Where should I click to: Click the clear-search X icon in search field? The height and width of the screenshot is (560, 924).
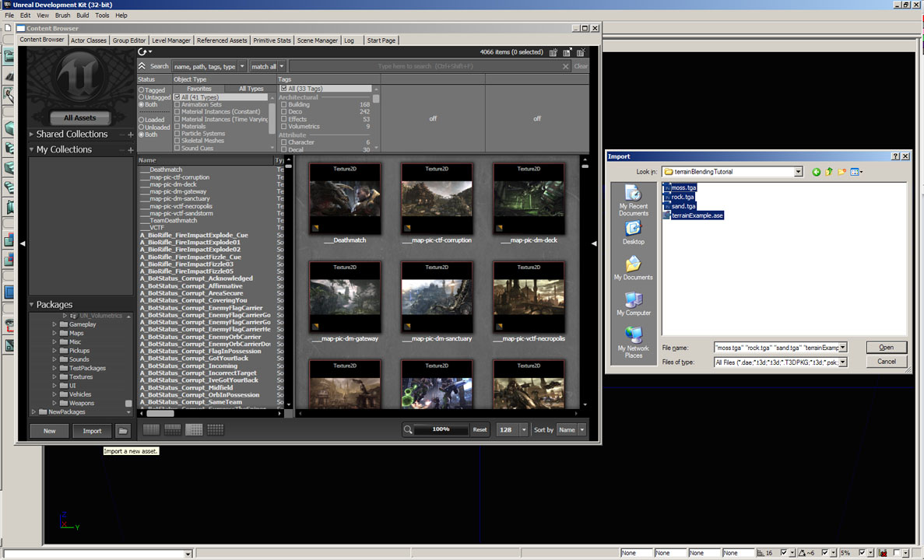[566, 67]
